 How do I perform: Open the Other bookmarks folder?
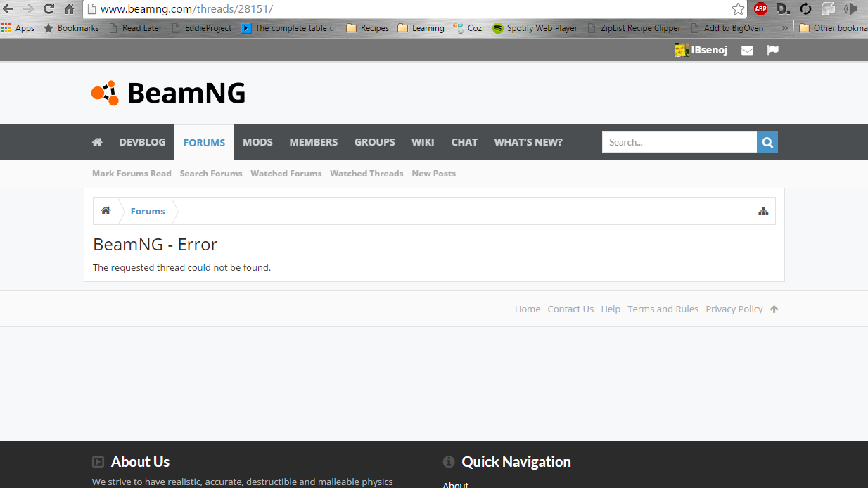[834, 28]
